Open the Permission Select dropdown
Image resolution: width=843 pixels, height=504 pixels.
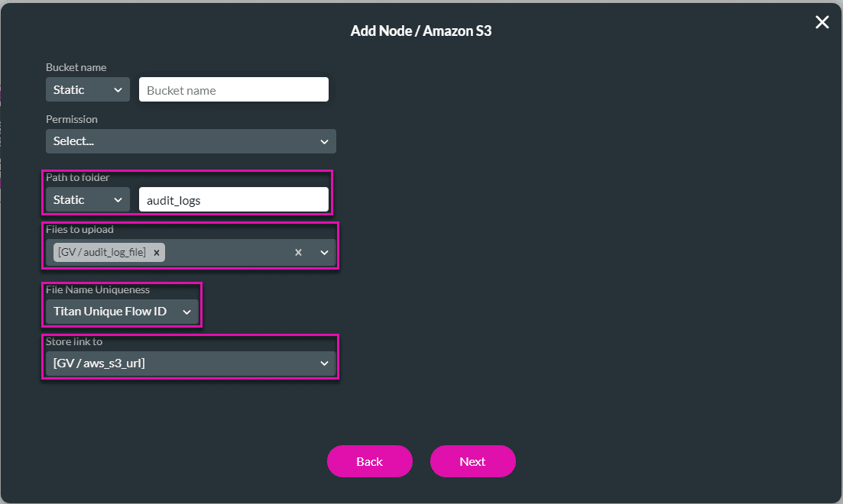tap(190, 141)
